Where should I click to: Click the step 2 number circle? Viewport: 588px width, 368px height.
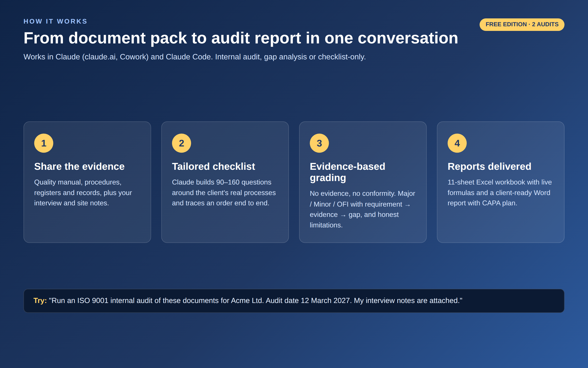[x=182, y=143]
